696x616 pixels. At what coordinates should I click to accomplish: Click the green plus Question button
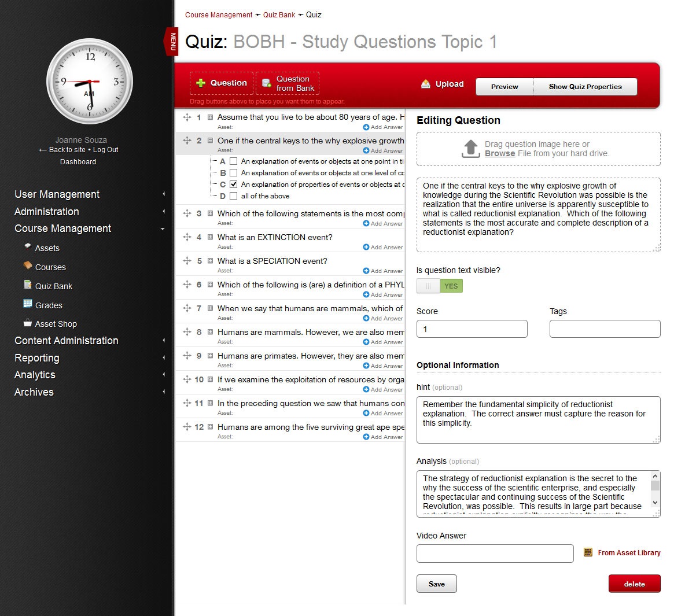[222, 83]
